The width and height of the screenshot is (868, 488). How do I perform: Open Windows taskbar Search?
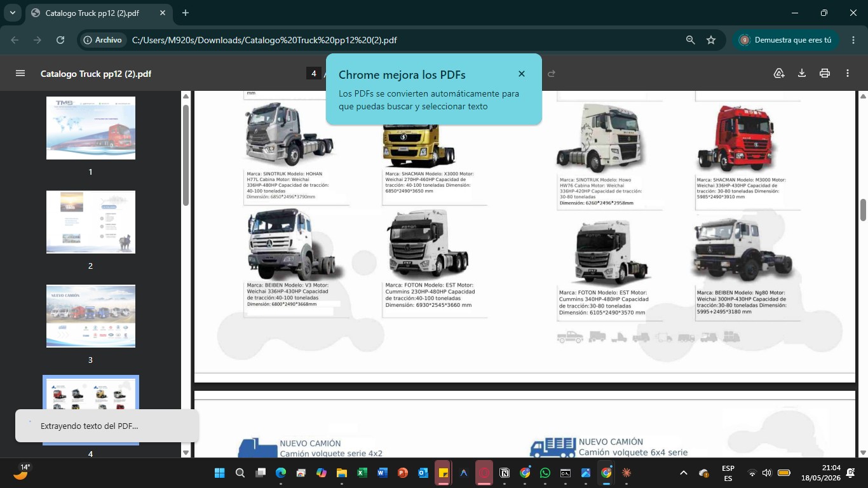click(x=240, y=473)
